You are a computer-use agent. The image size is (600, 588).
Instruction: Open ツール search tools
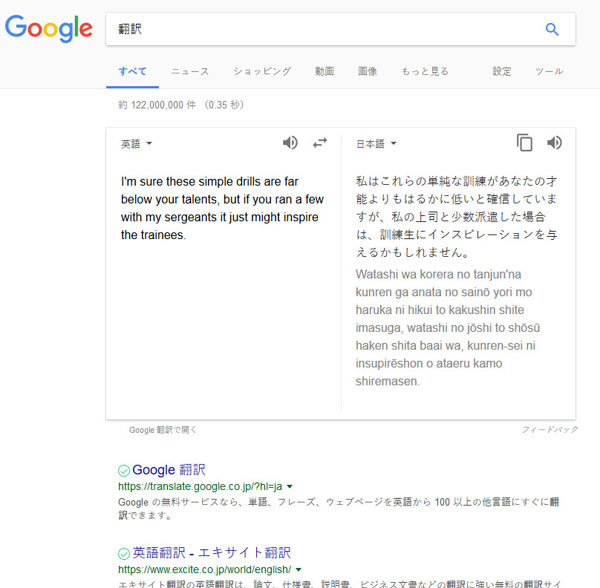click(x=549, y=72)
